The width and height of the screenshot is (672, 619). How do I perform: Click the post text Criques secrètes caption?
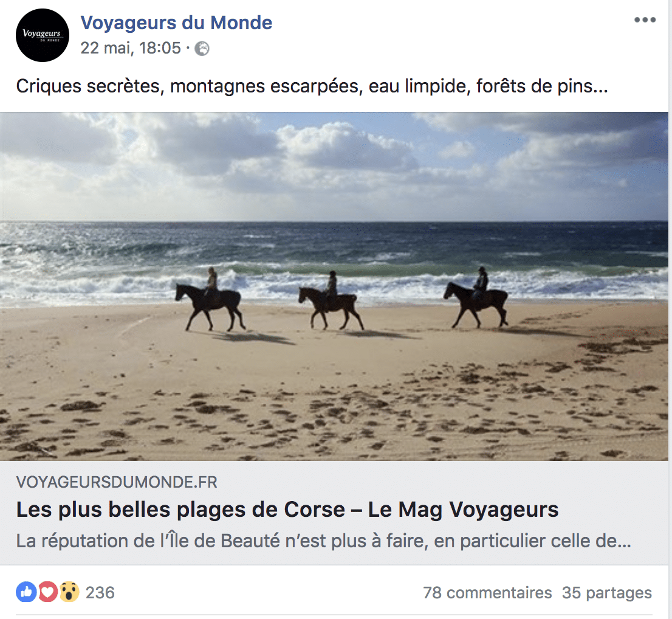click(x=312, y=86)
